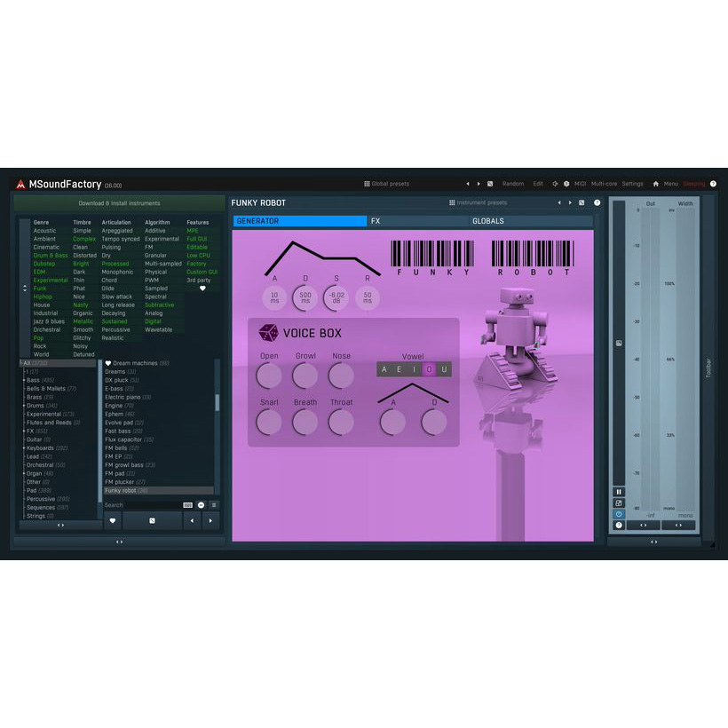Click random instrument dice button below list
728x728 pixels.
click(153, 521)
